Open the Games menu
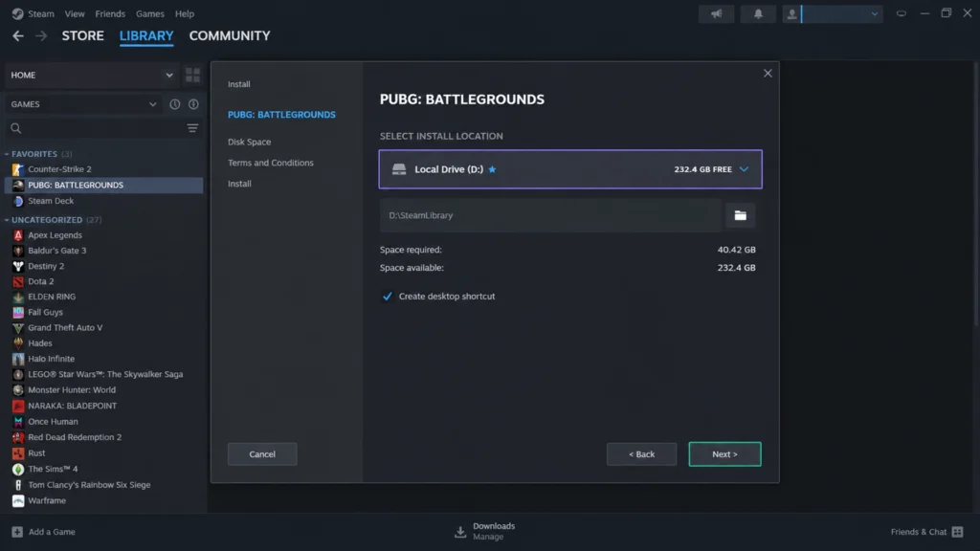The height and width of the screenshot is (551, 980). (150, 13)
